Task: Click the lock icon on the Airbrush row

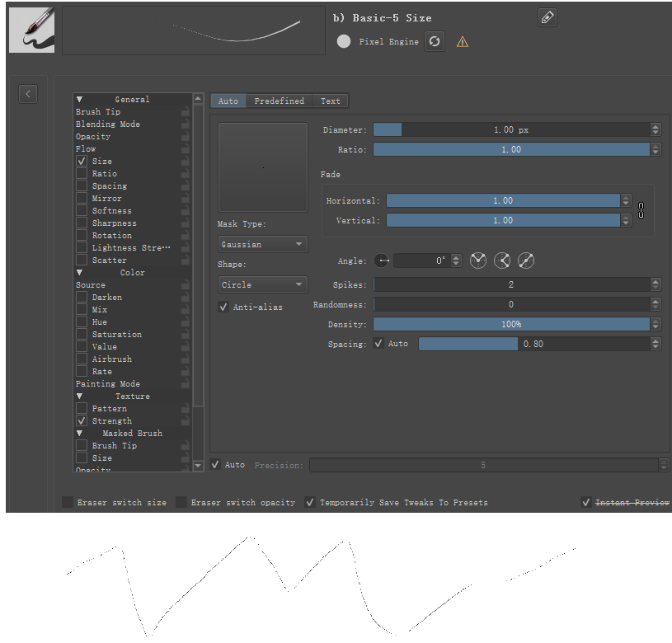Action: (x=186, y=359)
